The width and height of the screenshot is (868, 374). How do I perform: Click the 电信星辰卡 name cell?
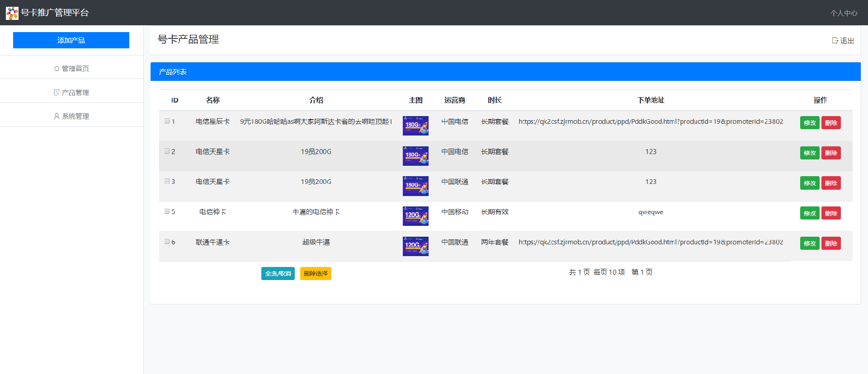pos(212,122)
